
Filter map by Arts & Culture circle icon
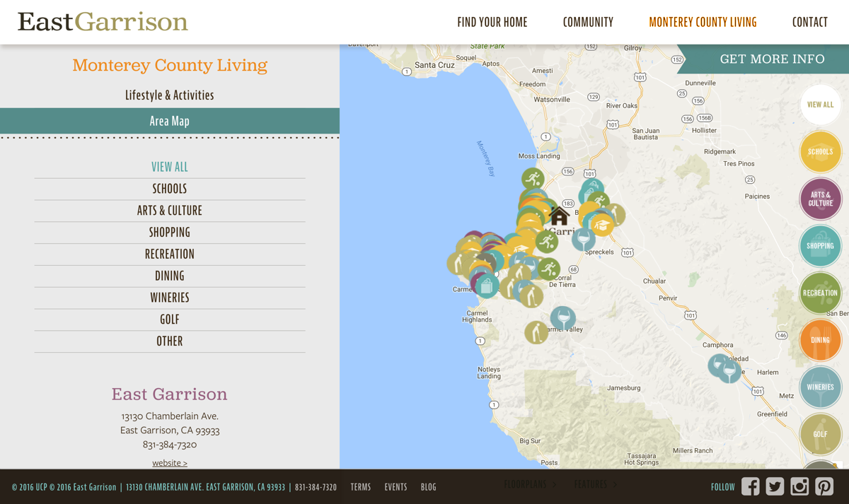(x=821, y=199)
